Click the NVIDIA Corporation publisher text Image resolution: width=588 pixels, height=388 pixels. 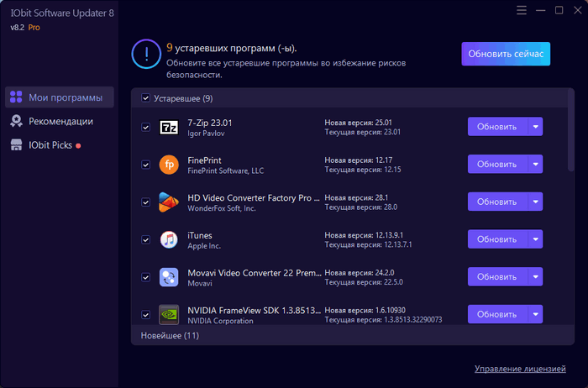[x=220, y=321]
